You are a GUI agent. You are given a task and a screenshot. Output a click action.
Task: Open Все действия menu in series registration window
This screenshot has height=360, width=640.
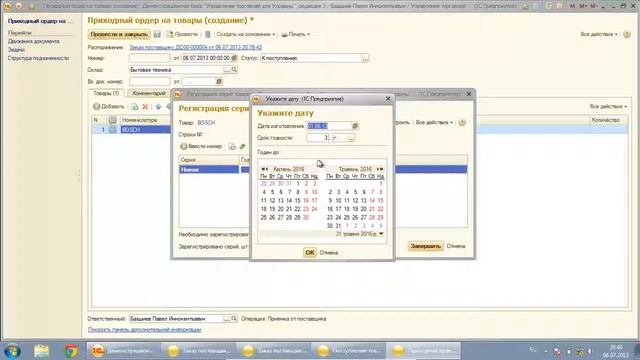point(434,122)
